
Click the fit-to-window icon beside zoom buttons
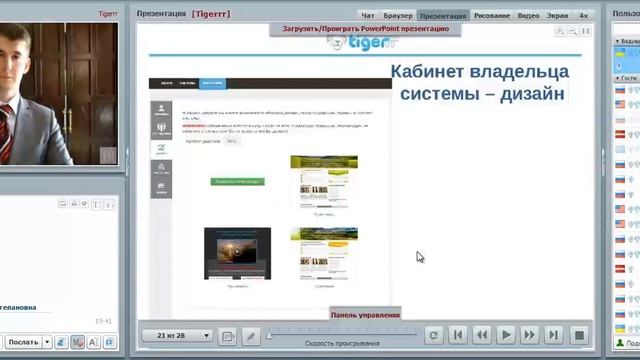585,31
